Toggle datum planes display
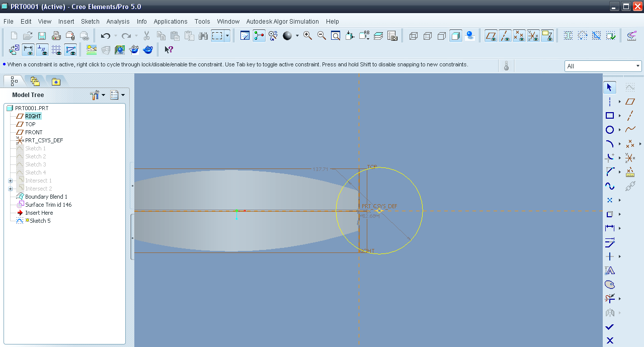644x347 pixels. [491, 36]
